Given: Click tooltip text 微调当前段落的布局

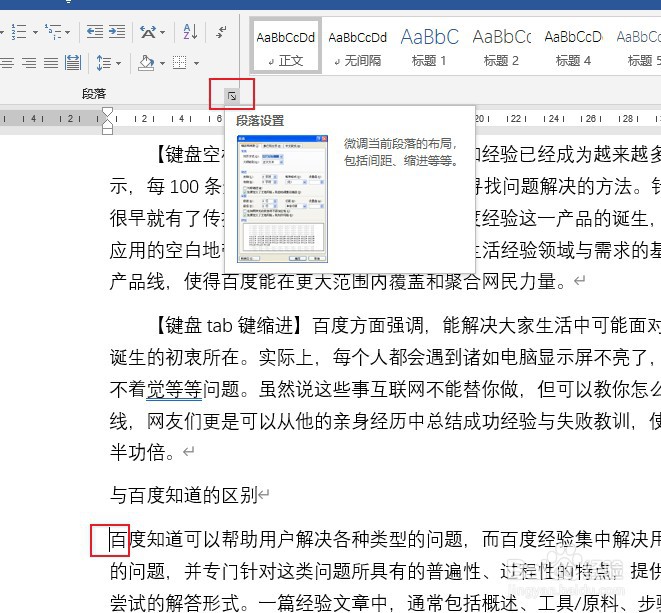Looking at the screenshot, I should [397, 144].
